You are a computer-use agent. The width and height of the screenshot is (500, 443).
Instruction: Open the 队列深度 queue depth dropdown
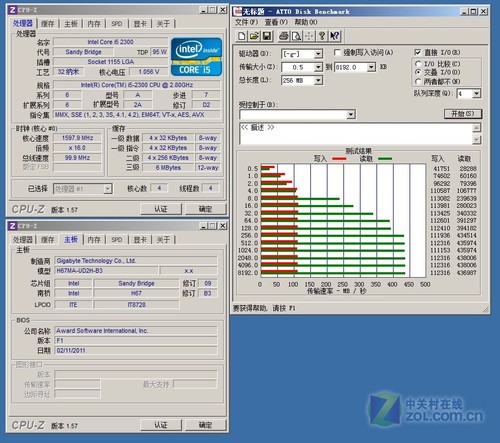click(476, 94)
